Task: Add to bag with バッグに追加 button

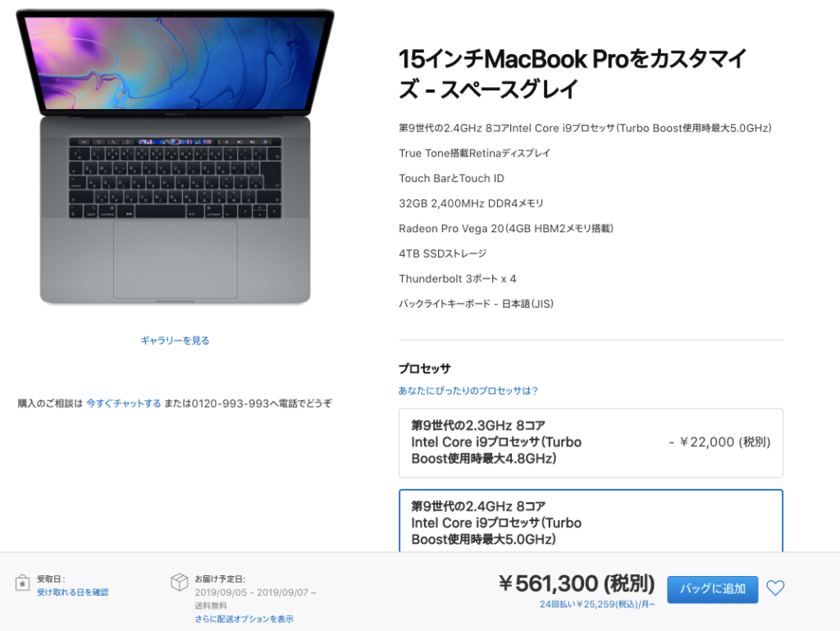Action: (x=713, y=589)
